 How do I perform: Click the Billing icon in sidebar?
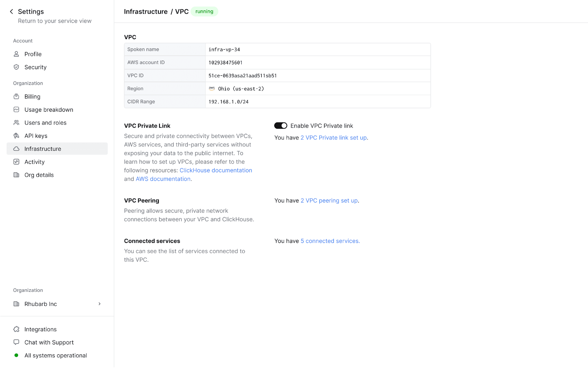[x=16, y=97]
